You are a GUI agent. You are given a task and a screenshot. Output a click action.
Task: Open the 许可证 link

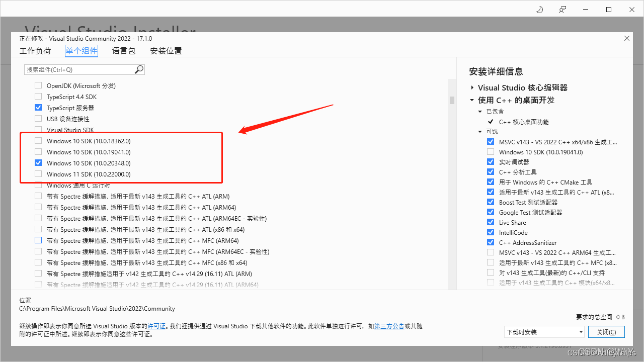tap(156, 326)
